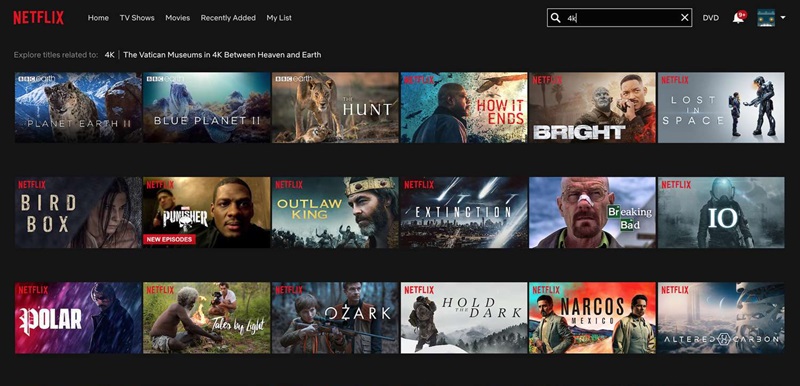Viewport: 800px width, 386px height.
Task: Open Recently Added in the navigation
Action: click(x=228, y=18)
